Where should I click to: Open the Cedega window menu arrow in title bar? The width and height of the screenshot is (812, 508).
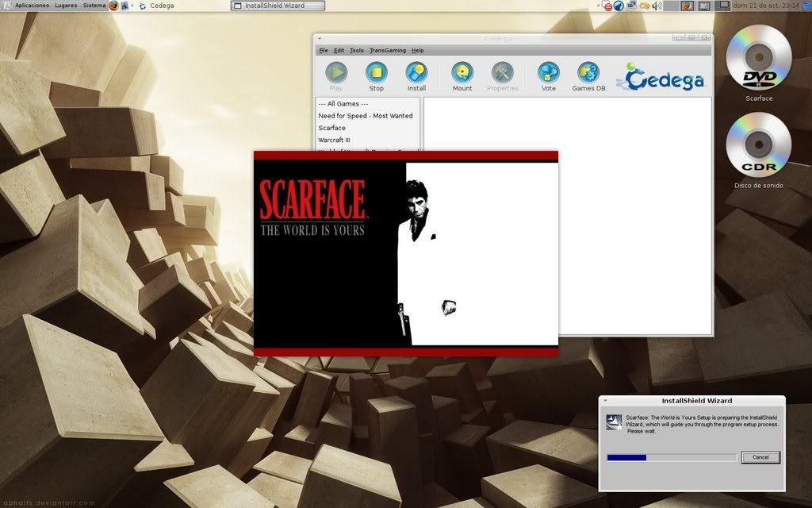coord(320,38)
